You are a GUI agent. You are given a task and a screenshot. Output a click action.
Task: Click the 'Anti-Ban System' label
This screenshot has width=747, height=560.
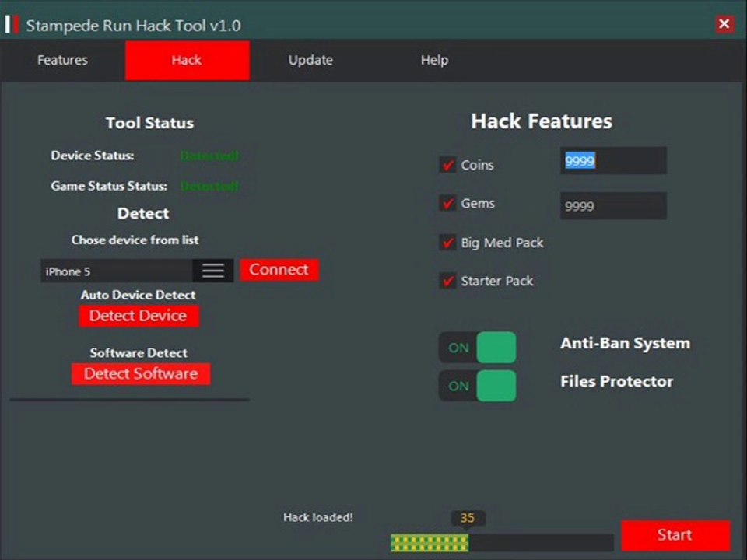[625, 343]
